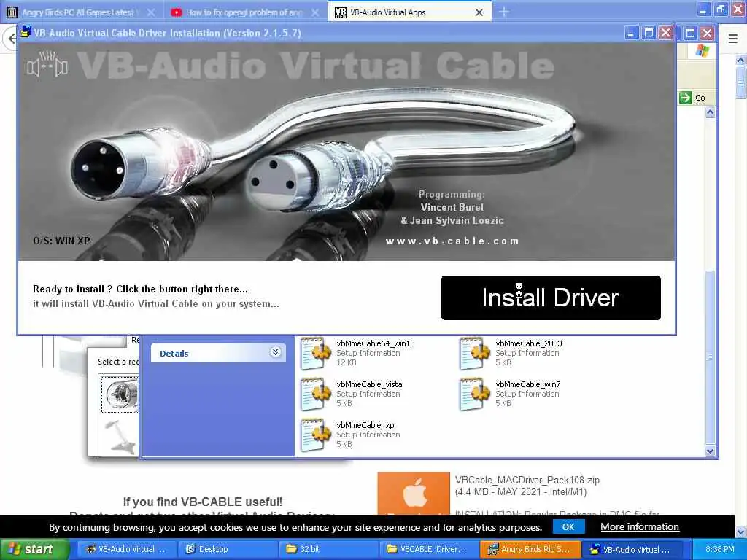Click the 'O/S: WIN XP' label
This screenshot has height=560, width=747.
pyautogui.click(x=61, y=241)
